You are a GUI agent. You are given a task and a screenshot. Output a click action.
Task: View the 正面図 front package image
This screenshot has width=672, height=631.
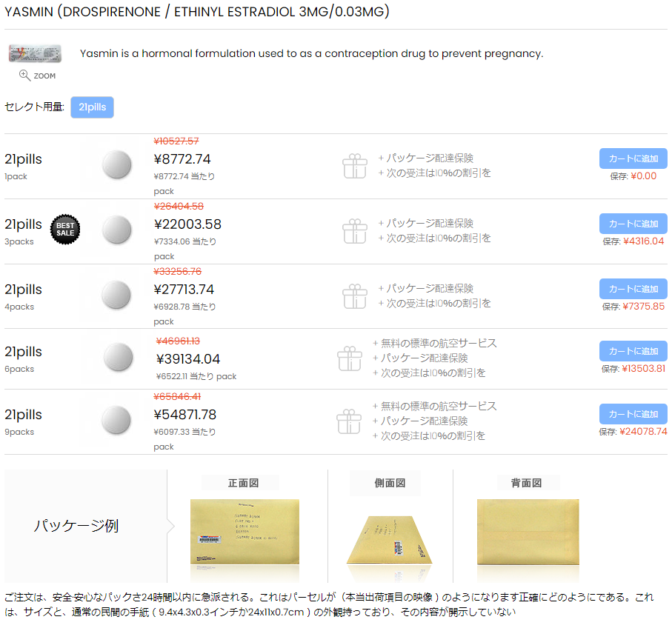244,532
